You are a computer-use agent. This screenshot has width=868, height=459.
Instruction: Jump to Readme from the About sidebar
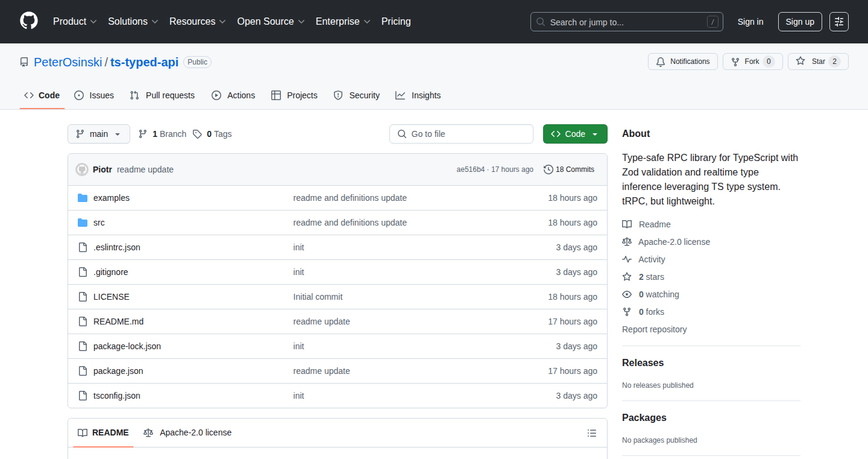(646, 224)
